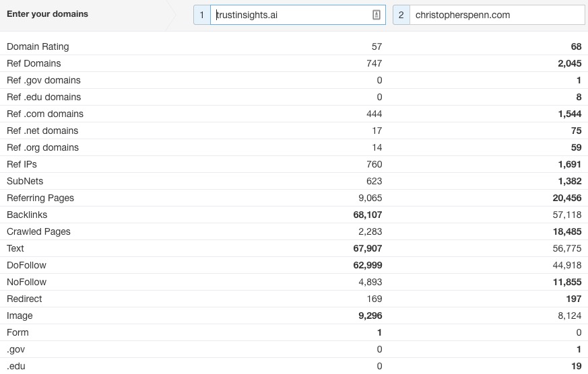Click the 'Form' row label
The width and height of the screenshot is (588, 374).
(x=18, y=333)
